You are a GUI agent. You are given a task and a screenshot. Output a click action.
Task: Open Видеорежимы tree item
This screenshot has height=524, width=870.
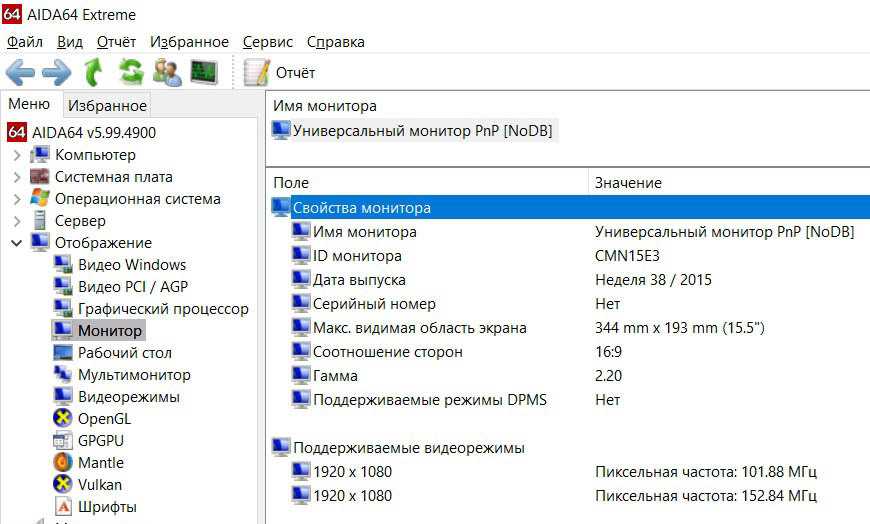coord(129,397)
